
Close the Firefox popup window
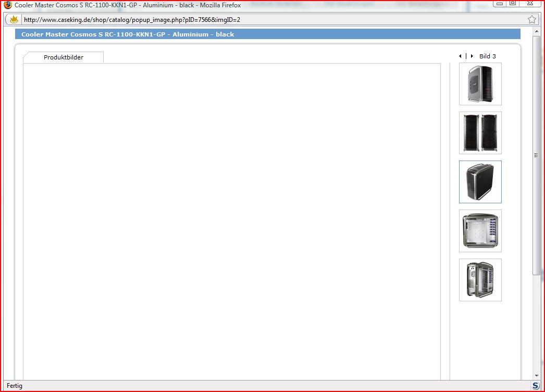pyautogui.click(x=530, y=4)
